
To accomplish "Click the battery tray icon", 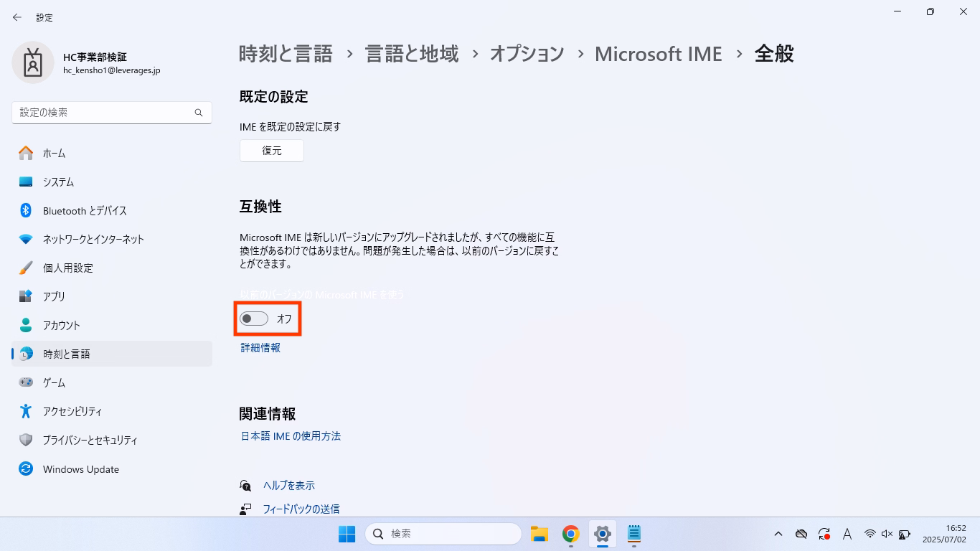I will point(904,534).
